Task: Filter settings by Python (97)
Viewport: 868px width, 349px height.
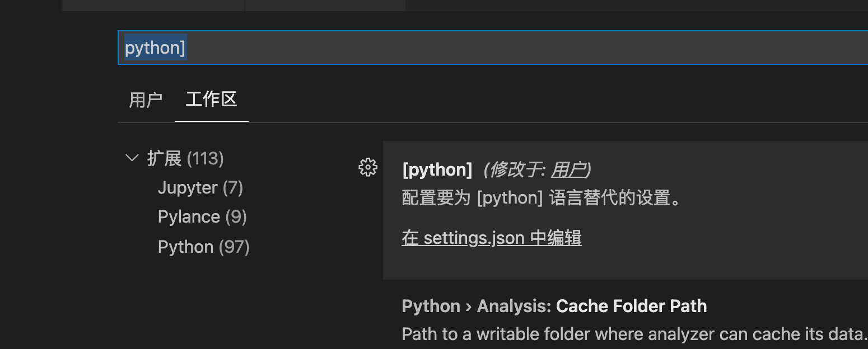Action: pos(204,247)
